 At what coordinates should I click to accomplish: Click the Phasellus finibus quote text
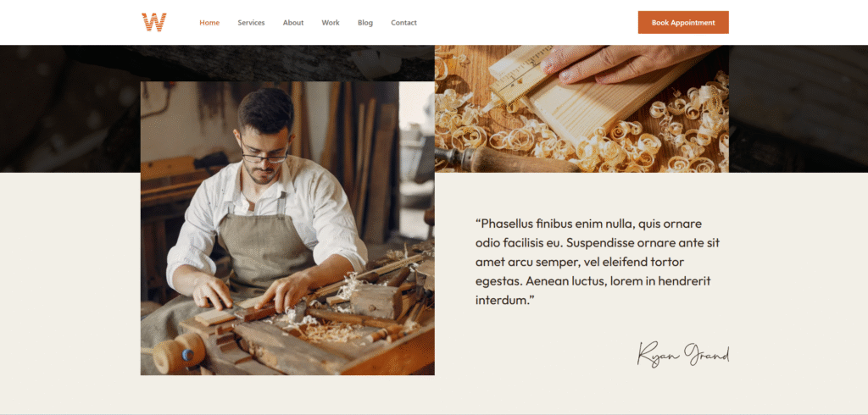pos(598,262)
